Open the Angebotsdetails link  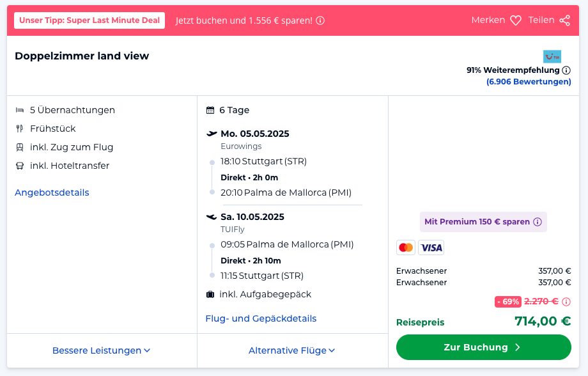(52, 192)
